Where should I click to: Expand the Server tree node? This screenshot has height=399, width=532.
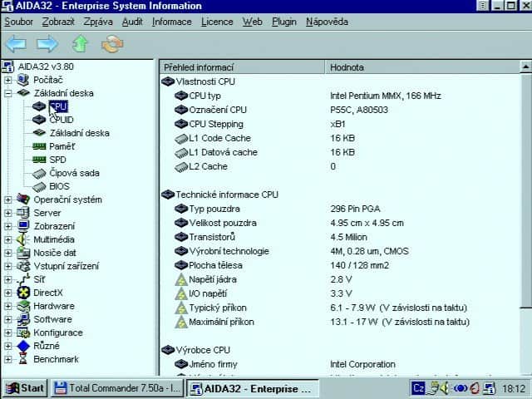pyautogui.click(x=8, y=213)
